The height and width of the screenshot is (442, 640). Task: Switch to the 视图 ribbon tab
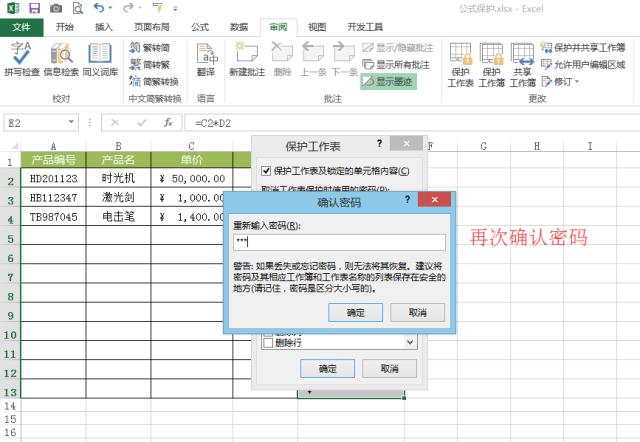click(317, 27)
